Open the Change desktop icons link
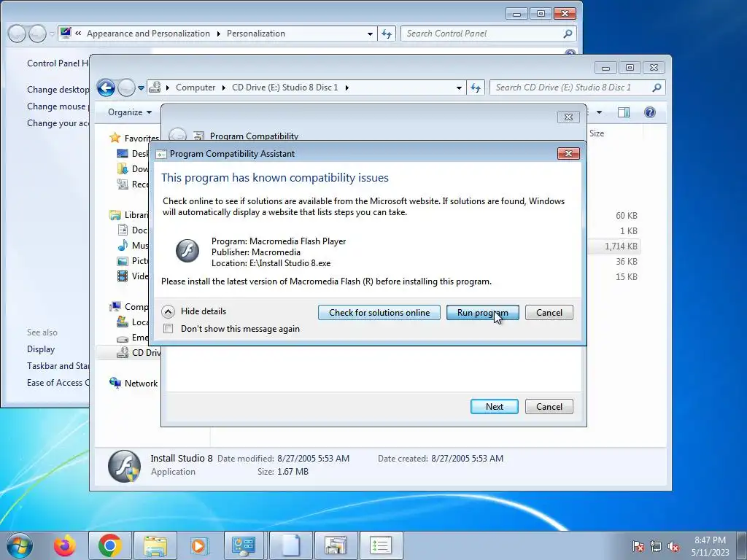Viewport: 747px width, 560px height. 58,90
